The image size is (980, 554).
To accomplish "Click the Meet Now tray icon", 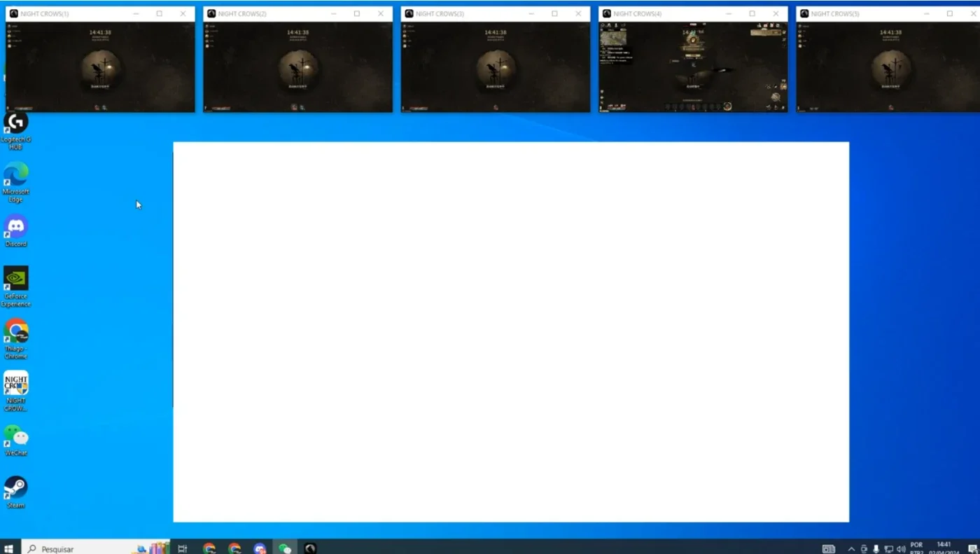I will click(x=864, y=549).
